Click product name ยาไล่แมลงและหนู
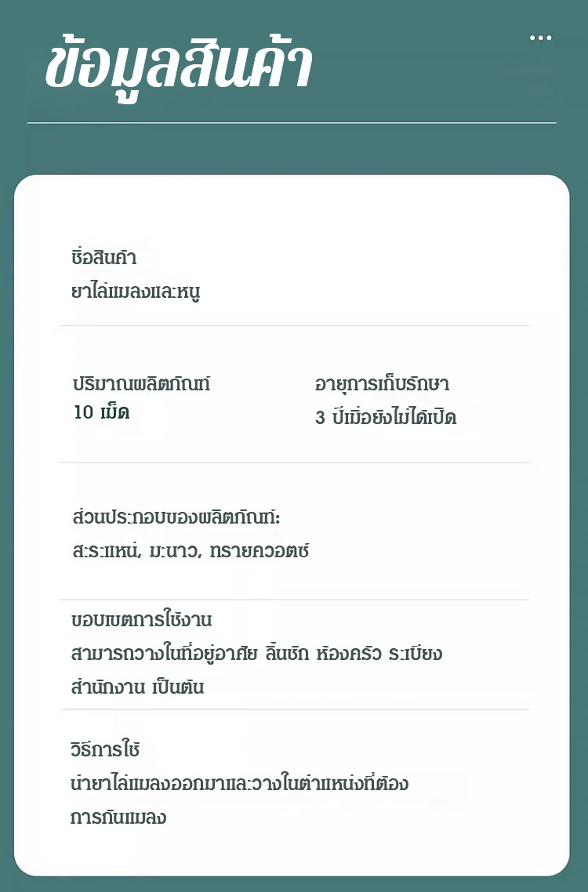This screenshot has height=892, width=588. pyautogui.click(x=136, y=292)
